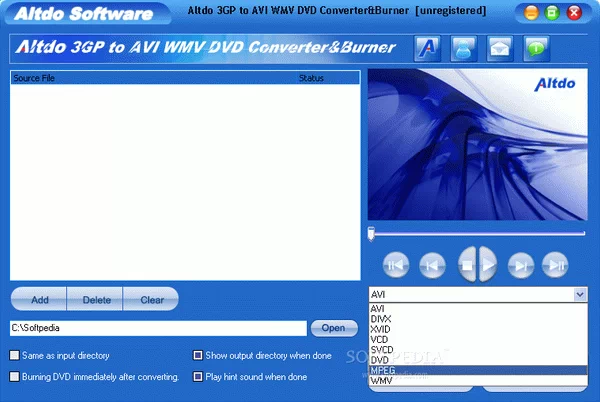Toggle Show output directory when done
Image resolution: width=600 pixels, height=402 pixels.
click(x=198, y=355)
